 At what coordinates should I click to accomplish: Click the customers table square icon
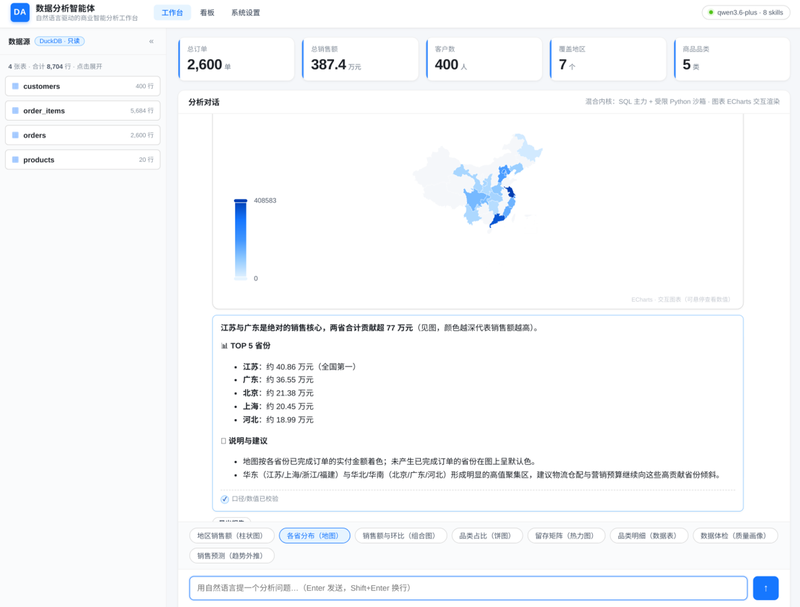[x=15, y=86]
